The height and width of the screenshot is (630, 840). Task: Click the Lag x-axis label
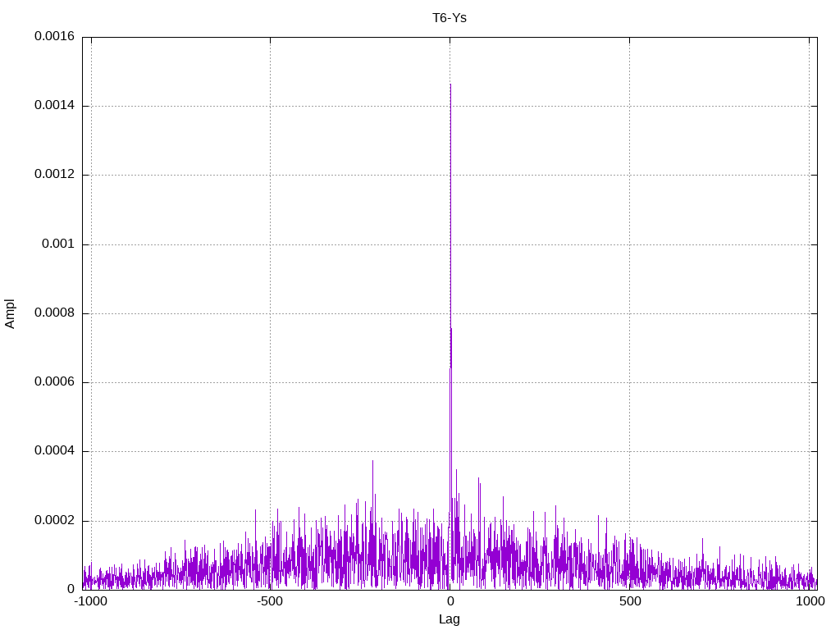coord(450,619)
